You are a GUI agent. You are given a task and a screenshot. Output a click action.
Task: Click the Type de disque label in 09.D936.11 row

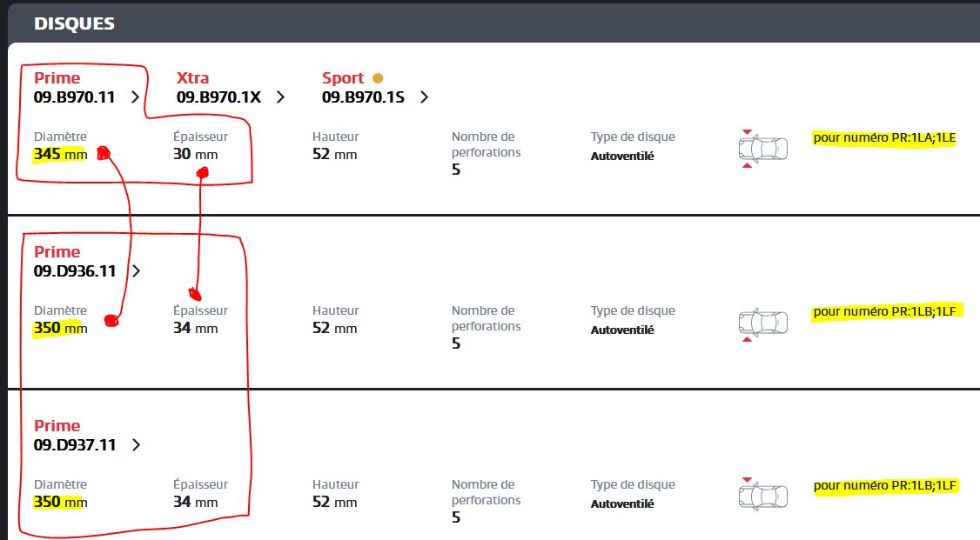(x=633, y=311)
